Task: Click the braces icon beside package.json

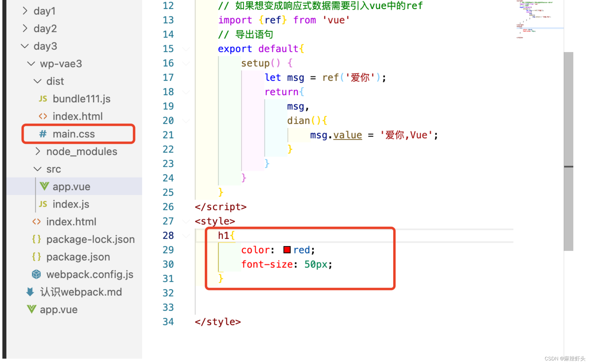Action: tap(36, 257)
